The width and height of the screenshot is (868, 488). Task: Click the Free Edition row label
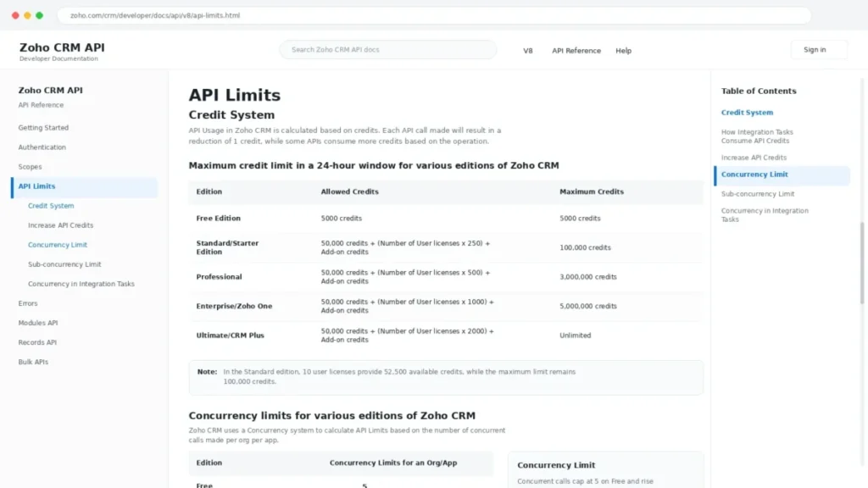pyautogui.click(x=218, y=219)
